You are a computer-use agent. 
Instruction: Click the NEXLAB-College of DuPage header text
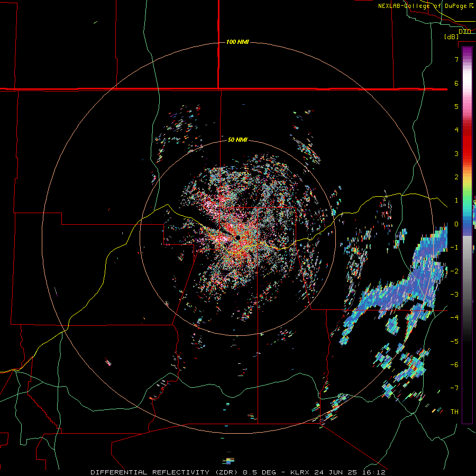(x=426, y=6)
